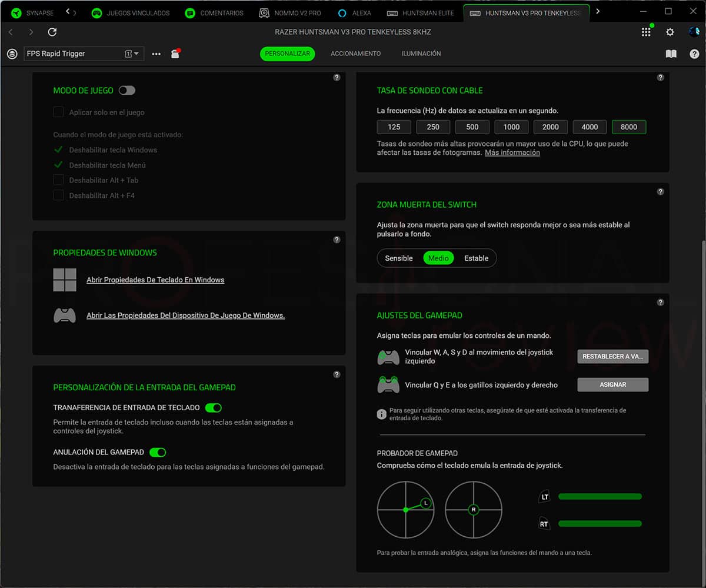Refresh the device page

point(52,32)
